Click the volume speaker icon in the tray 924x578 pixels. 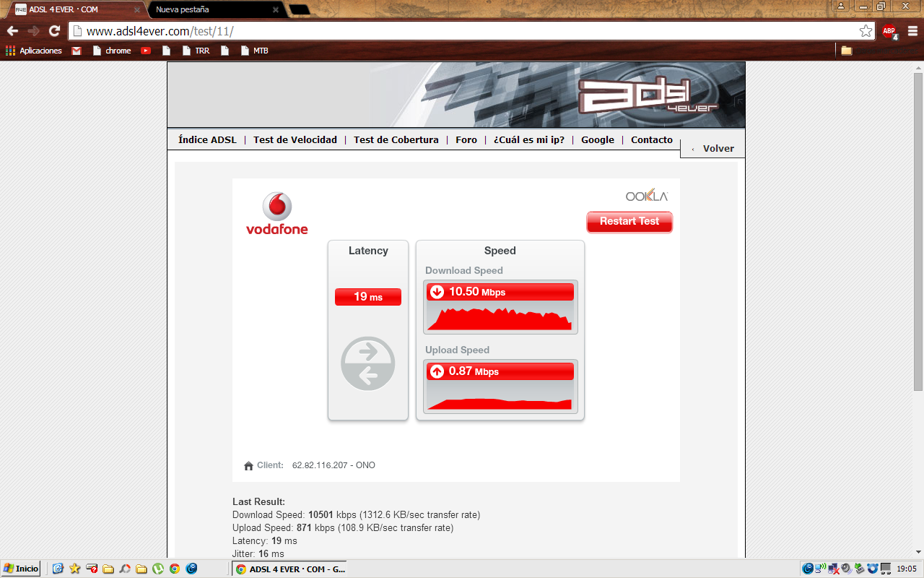tap(846, 569)
